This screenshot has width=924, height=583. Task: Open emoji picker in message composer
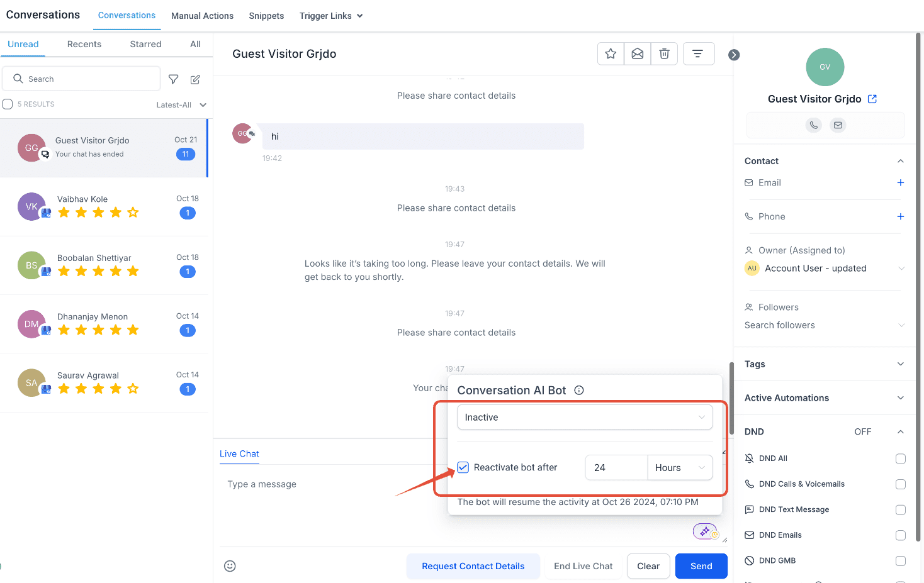(x=230, y=566)
